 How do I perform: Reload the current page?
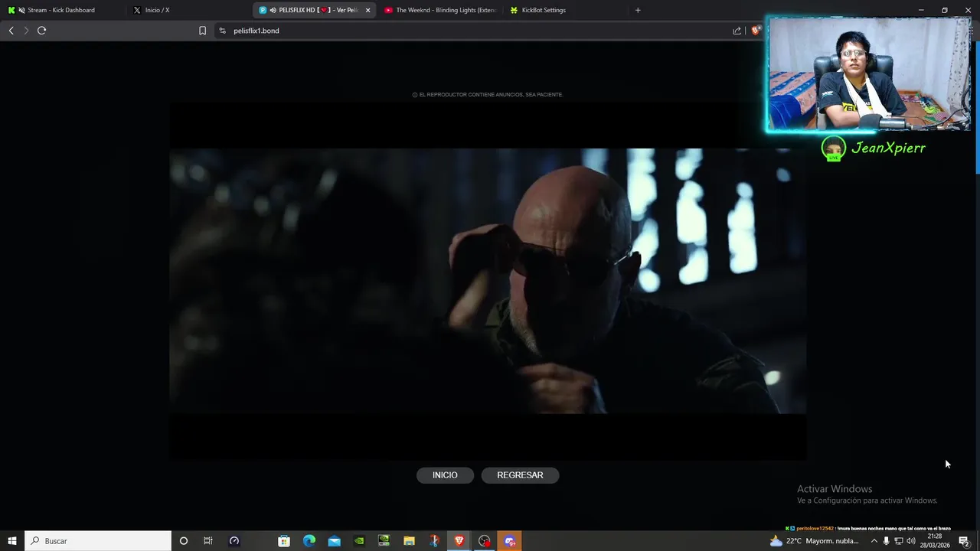point(41,31)
